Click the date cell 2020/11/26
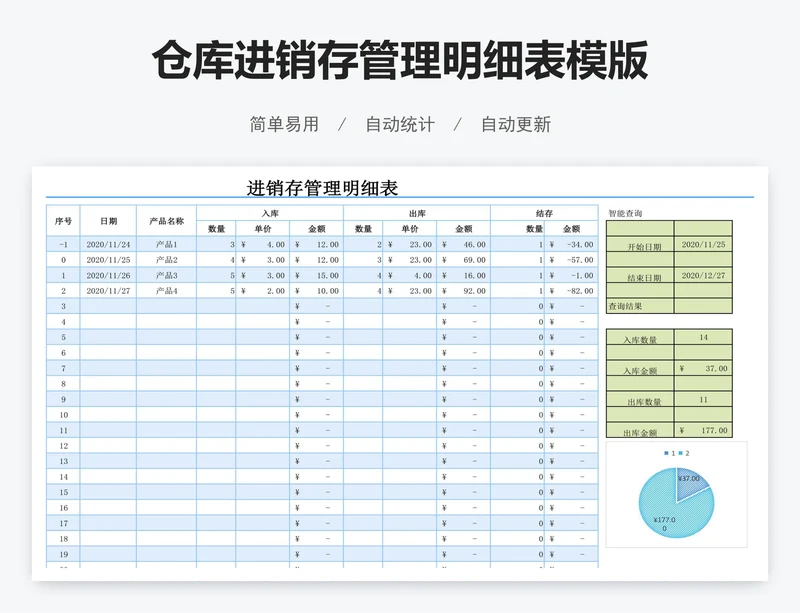 (108, 276)
